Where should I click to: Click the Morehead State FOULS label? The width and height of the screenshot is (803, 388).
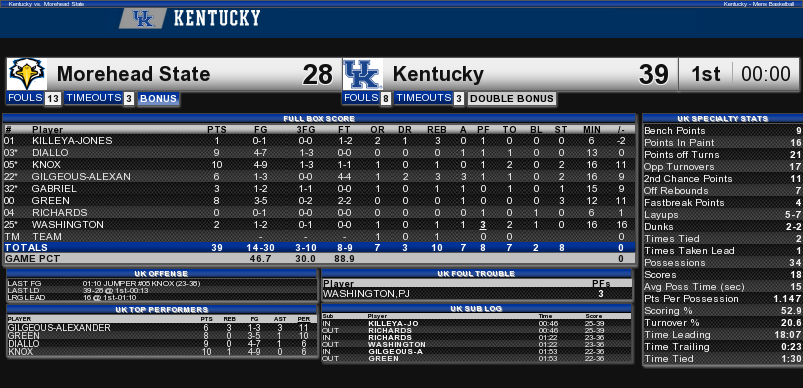pyautogui.click(x=25, y=98)
